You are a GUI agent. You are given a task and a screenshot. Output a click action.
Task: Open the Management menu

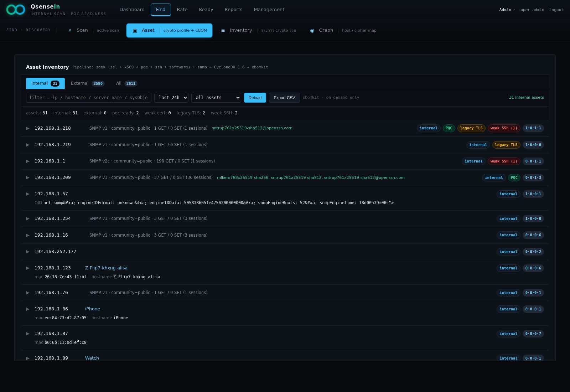pos(269,10)
